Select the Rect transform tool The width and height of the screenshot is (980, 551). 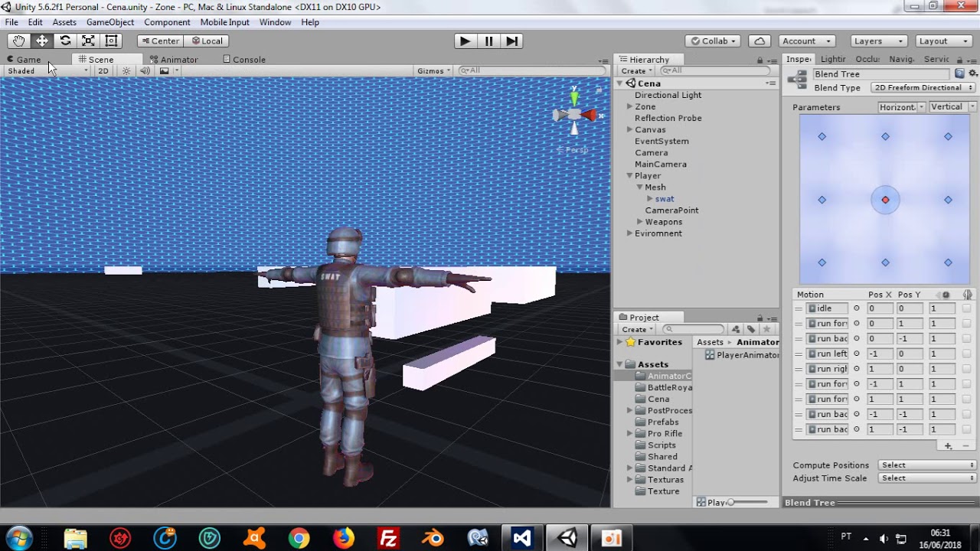coord(111,41)
